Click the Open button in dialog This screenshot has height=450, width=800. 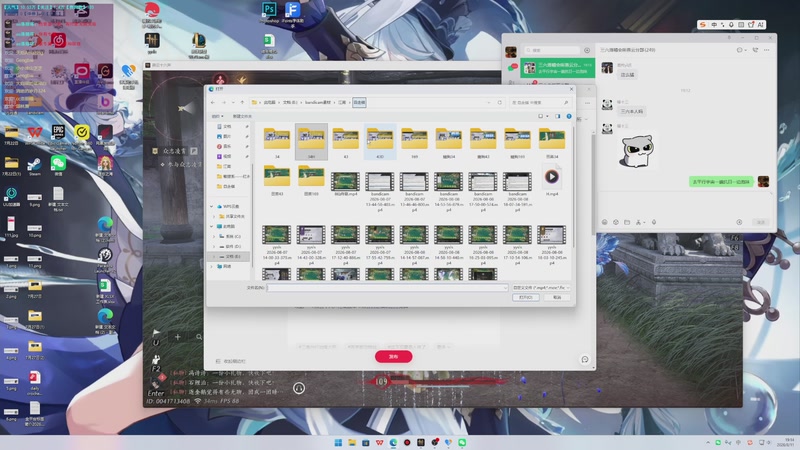tap(526, 297)
